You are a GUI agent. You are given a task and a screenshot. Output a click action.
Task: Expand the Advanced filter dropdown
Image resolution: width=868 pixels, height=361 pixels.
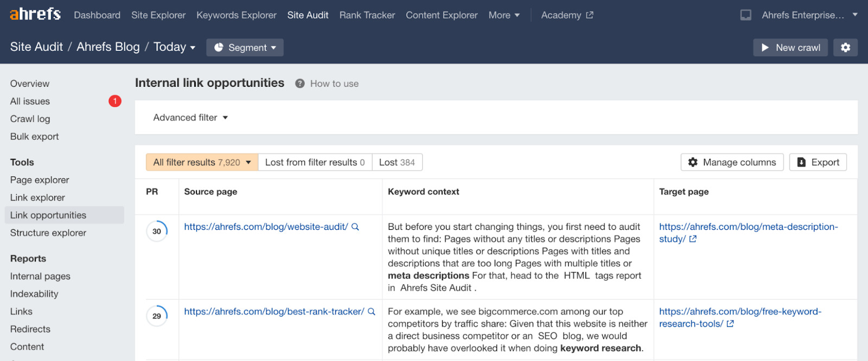[190, 118]
